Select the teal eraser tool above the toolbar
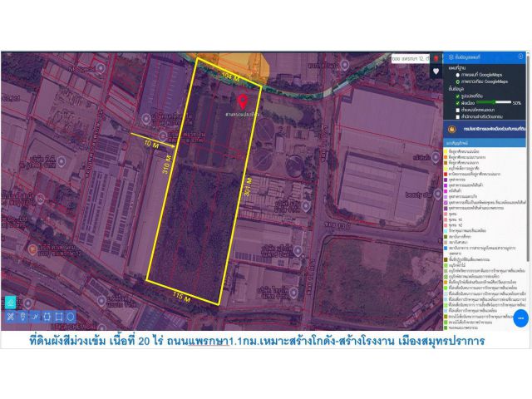532x399 pixels. [11, 303]
